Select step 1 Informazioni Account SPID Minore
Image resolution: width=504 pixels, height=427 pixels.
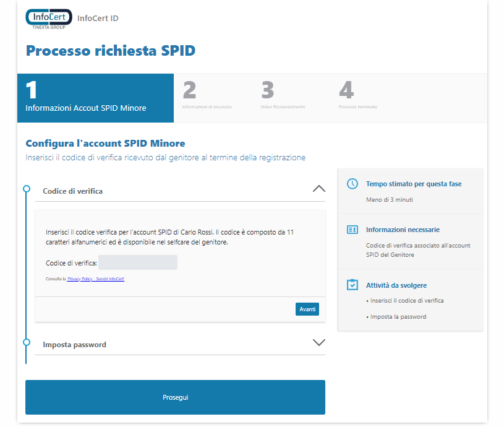click(95, 98)
